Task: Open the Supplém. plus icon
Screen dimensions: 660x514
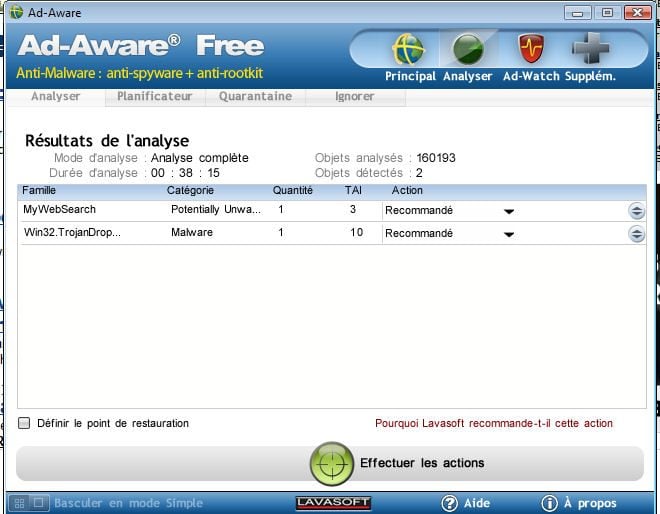Action: (591, 49)
